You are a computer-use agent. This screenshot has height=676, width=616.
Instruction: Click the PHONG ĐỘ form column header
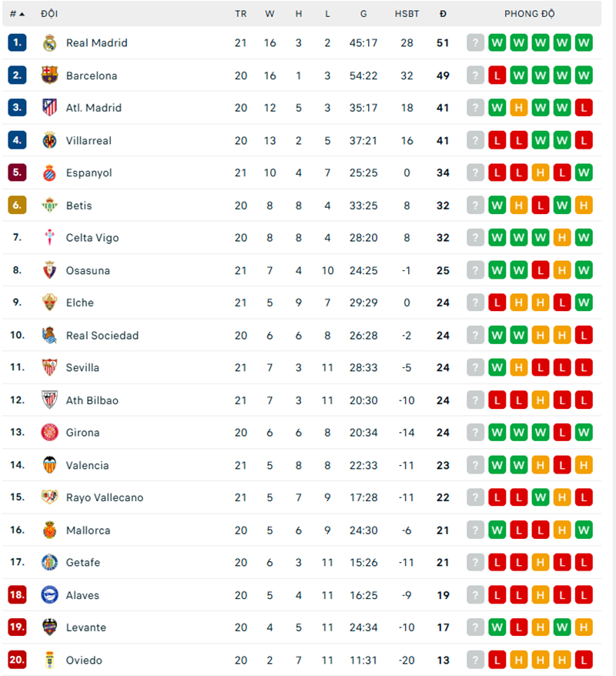(529, 14)
